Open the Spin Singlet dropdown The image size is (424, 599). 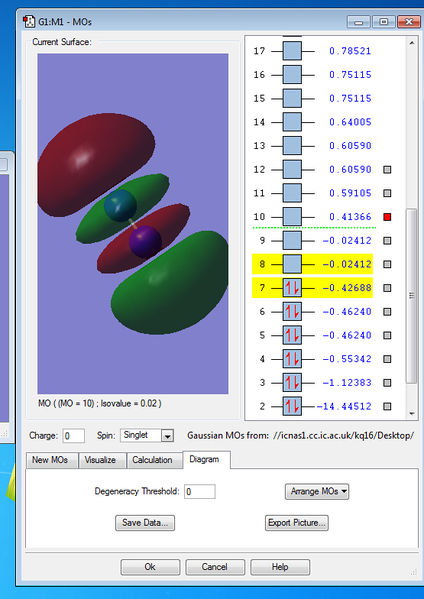click(167, 435)
